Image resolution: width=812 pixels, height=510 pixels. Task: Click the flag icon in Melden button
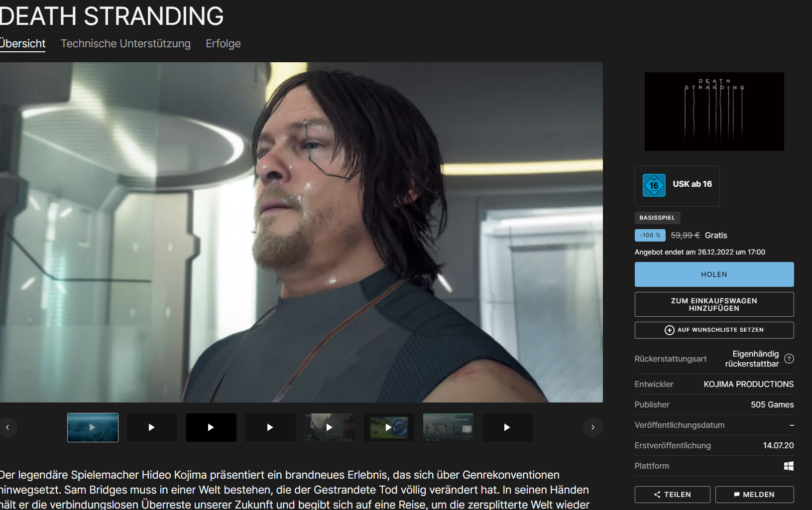coord(737,495)
